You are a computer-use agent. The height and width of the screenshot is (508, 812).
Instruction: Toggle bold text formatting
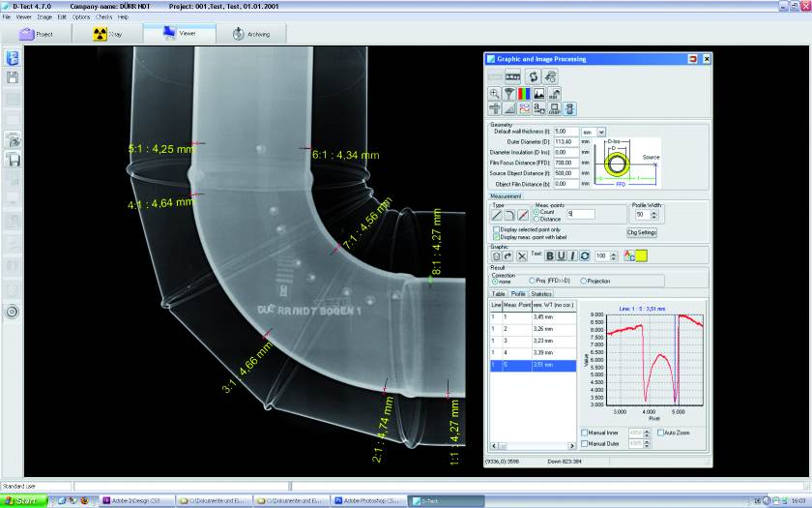click(x=549, y=255)
